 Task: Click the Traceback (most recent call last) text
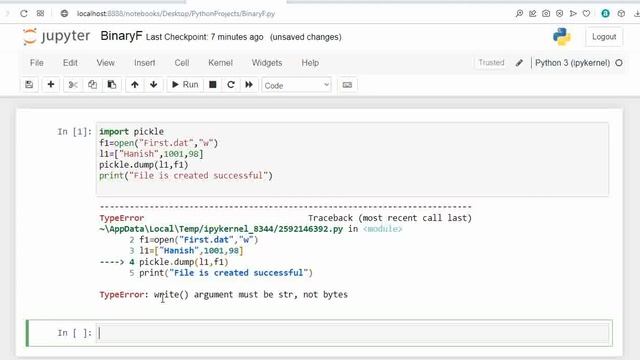(x=390, y=218)
